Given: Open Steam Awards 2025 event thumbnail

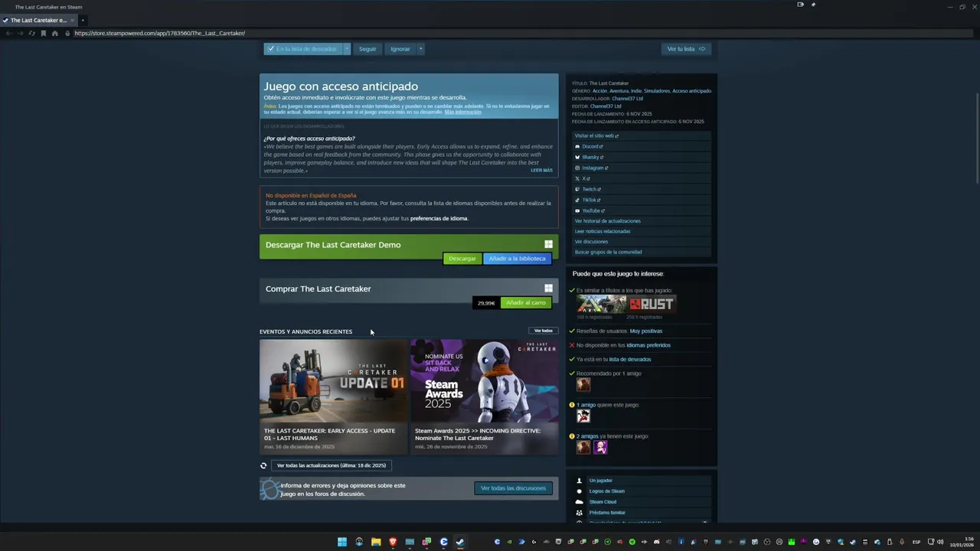Looking at the screenshot, I should click(x=485, y=380).
